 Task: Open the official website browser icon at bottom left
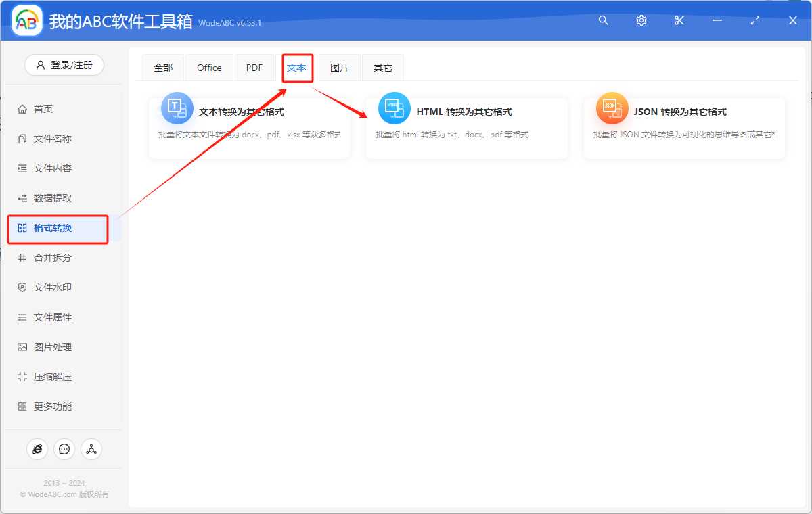point(37,449)
